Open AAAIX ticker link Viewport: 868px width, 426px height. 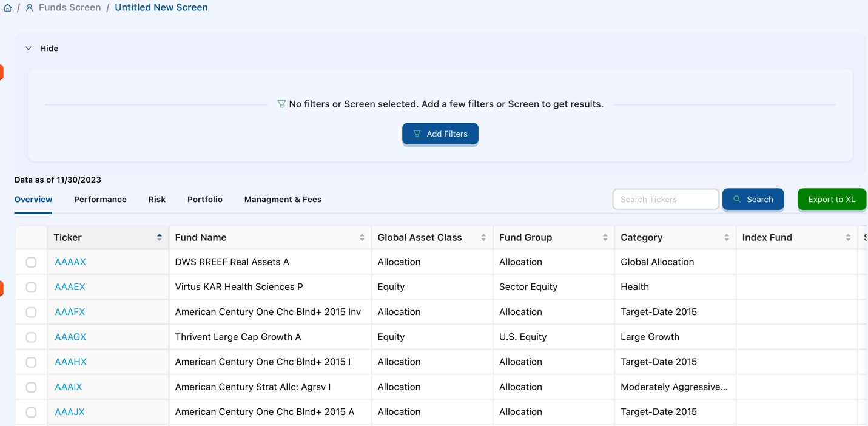tap(69, 387)
